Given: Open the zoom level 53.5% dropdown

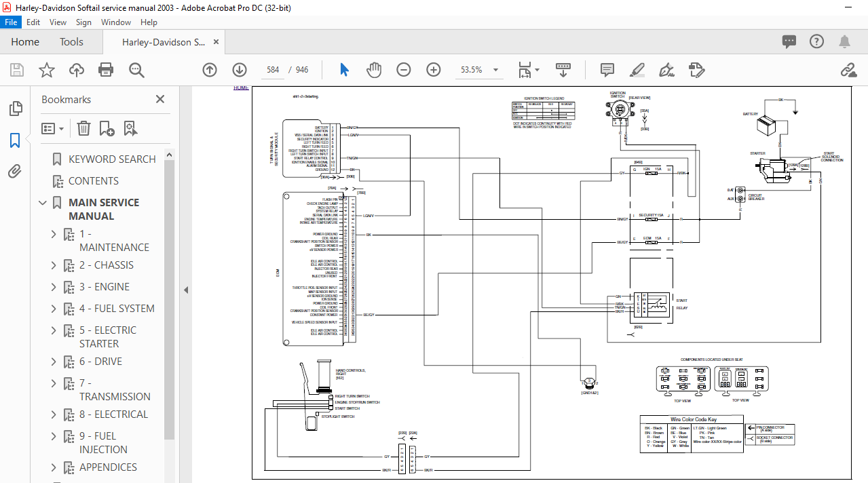Looking at the screenshot, I should (x=495, y=70).
